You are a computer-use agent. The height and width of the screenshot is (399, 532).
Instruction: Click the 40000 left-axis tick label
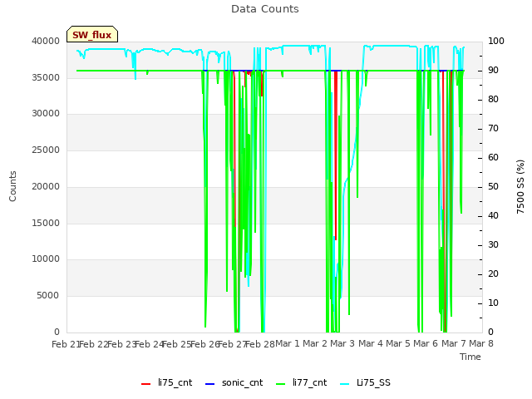46,41
